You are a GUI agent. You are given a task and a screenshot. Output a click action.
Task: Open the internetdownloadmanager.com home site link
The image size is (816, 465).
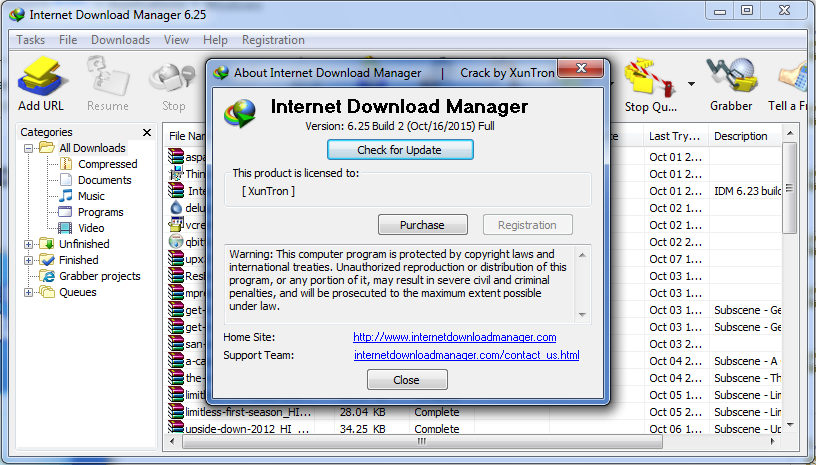454,337
